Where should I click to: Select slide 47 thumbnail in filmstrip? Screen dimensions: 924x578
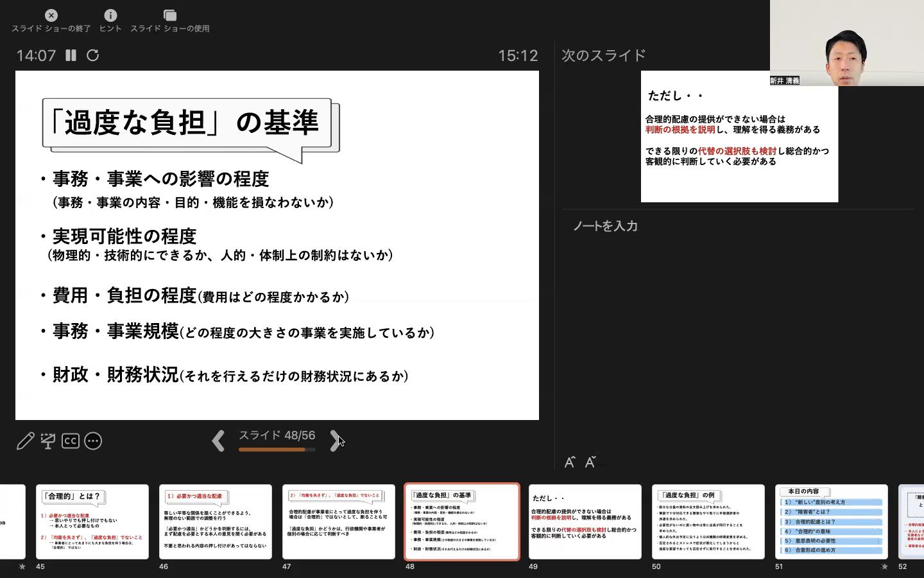(338, 521)
